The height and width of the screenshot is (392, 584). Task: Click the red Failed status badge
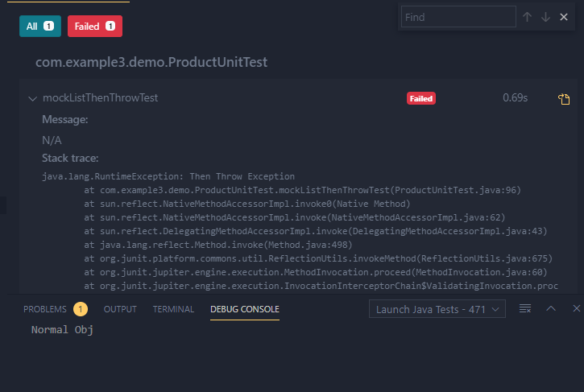[421, 98]
